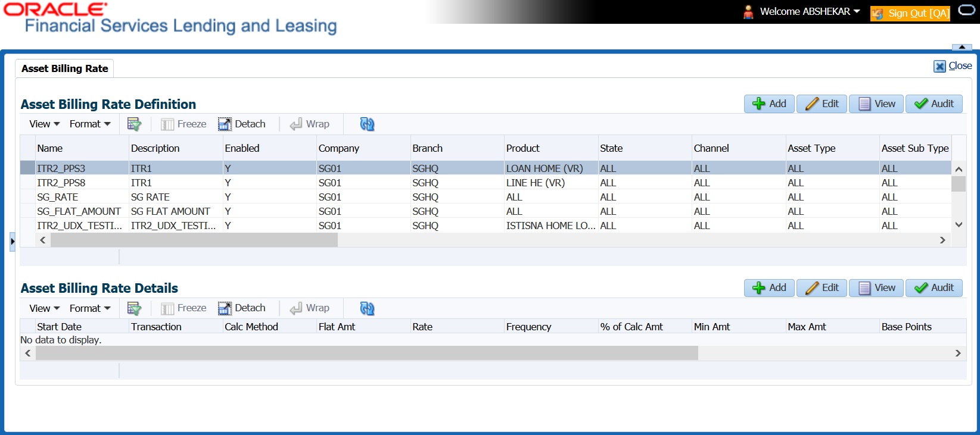Freeze column in Definition table toolbar
Screen dimensions: 980x435
pos(184,124)
